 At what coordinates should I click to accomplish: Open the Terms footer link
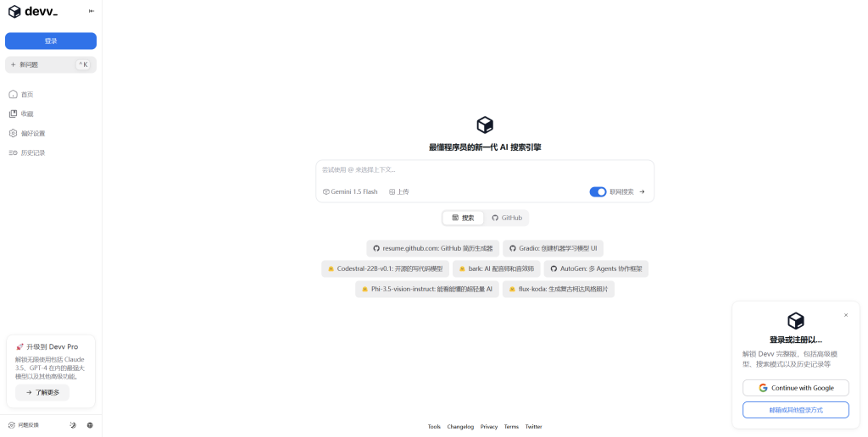tap(511, 427)
